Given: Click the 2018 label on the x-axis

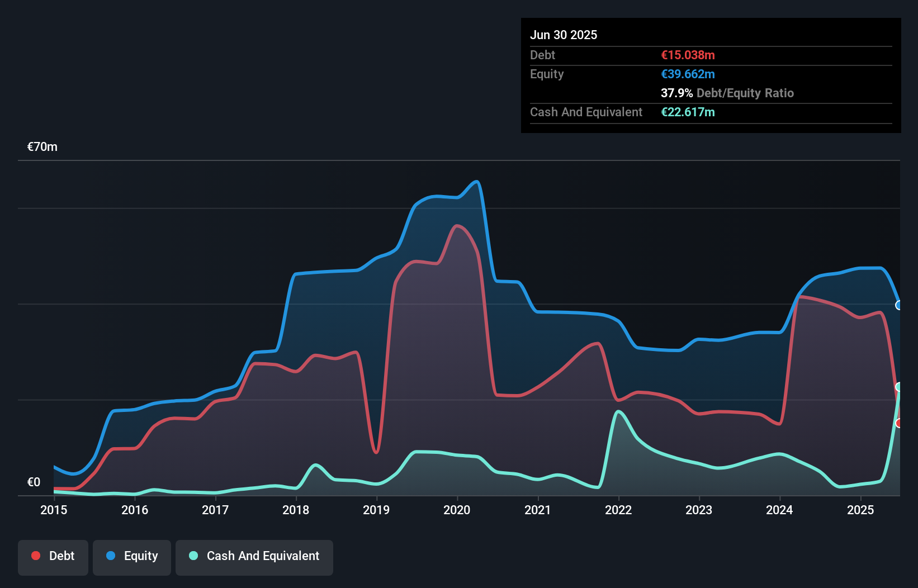Looking at the screenshot, I should pyautogui.click(x=296, y=510).
